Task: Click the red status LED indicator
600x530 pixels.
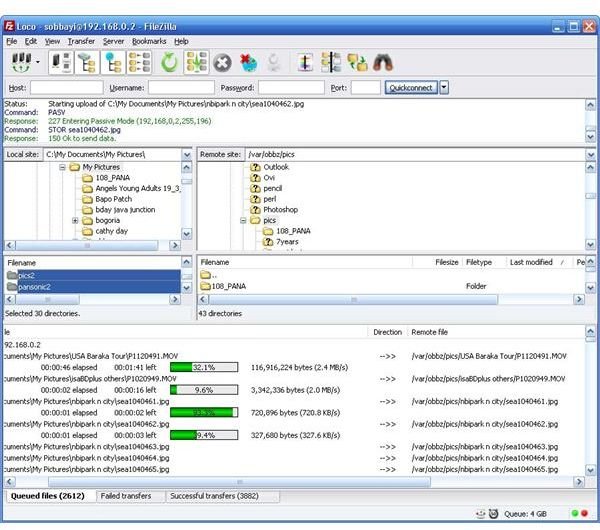Action: pyautogui.click(x=584, y=514)
